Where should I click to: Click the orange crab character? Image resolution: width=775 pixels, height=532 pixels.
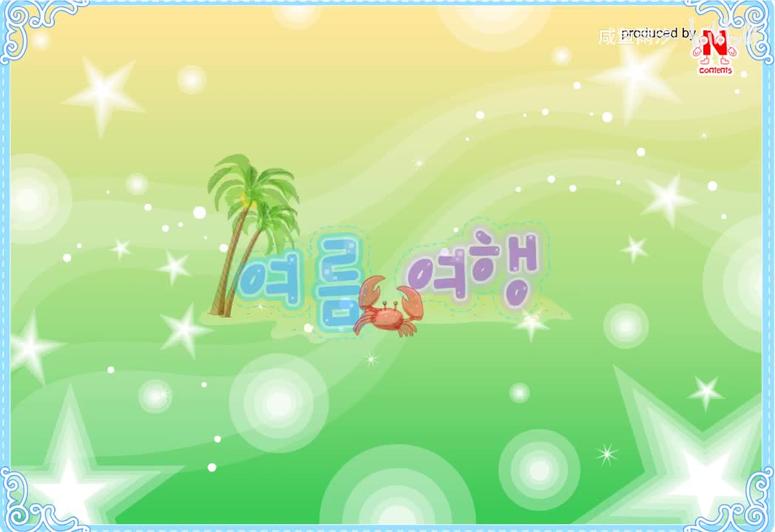tap(388, 307)
